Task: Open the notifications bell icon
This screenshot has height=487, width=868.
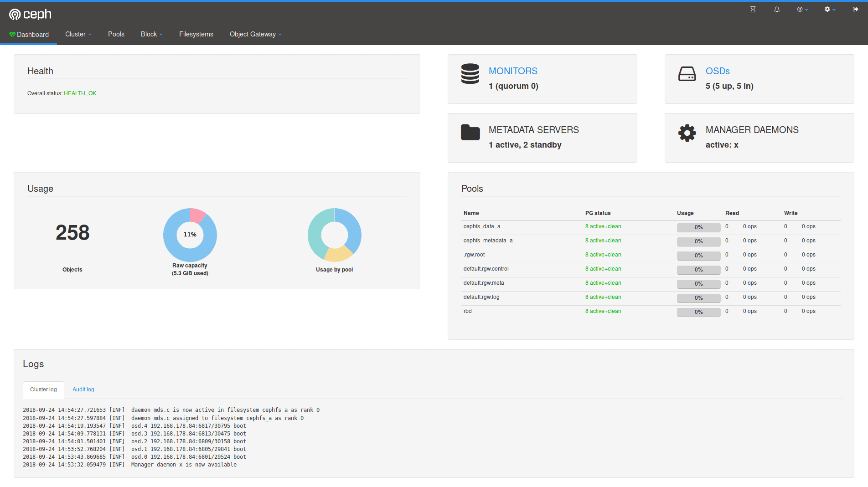Action: pos(777,10)
